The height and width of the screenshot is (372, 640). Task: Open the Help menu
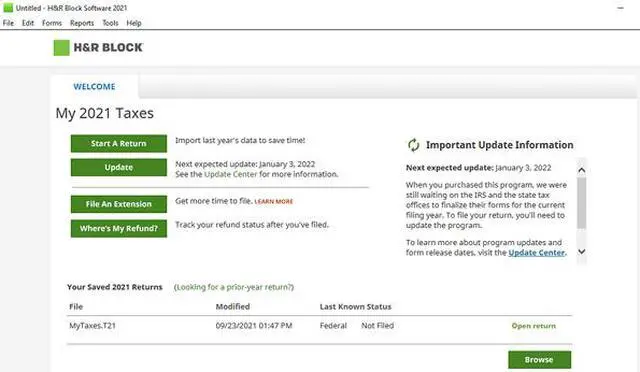[x=134, y=23]
